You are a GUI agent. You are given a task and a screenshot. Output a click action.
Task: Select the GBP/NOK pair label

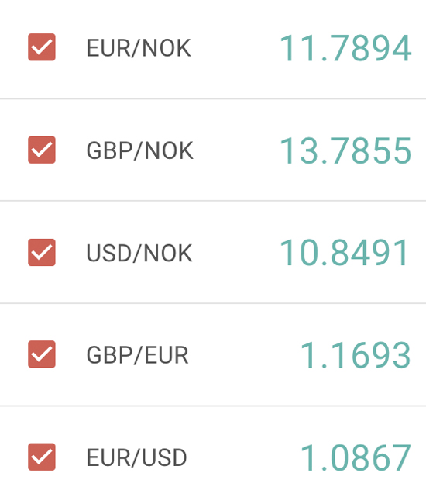point(140,150)
